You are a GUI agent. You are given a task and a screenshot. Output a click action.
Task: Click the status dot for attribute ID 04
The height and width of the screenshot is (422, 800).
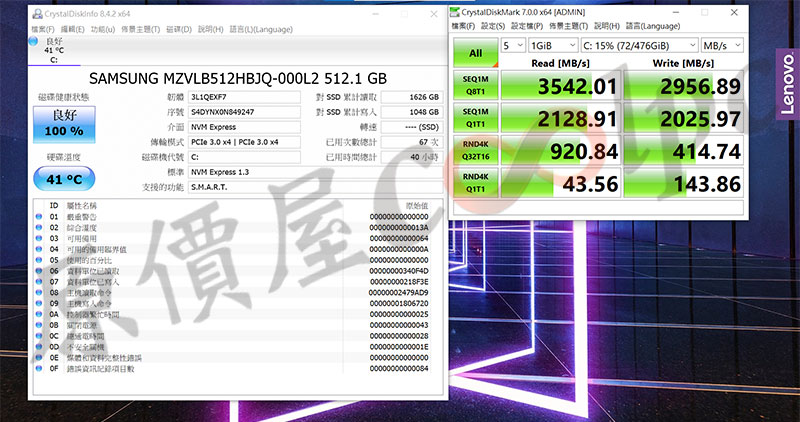pyautogui.click(x=39, y=250)
